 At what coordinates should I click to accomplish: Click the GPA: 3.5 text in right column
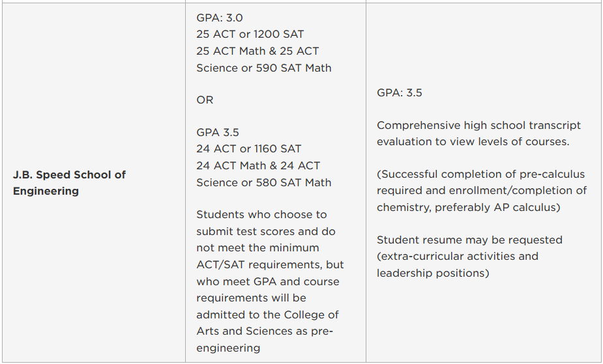[x=399, y=93]
